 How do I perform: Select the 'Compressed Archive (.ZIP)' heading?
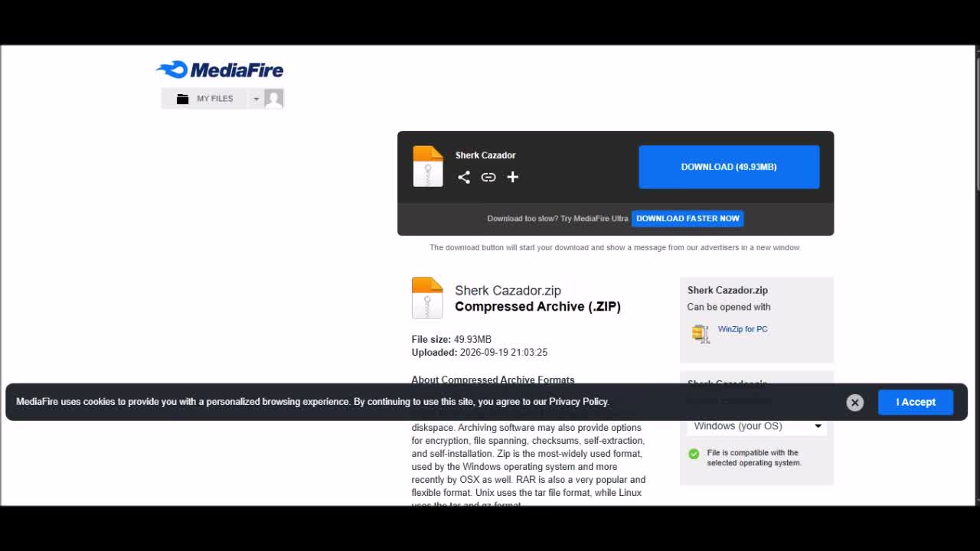pyautogui.click(x=537, y=307)
